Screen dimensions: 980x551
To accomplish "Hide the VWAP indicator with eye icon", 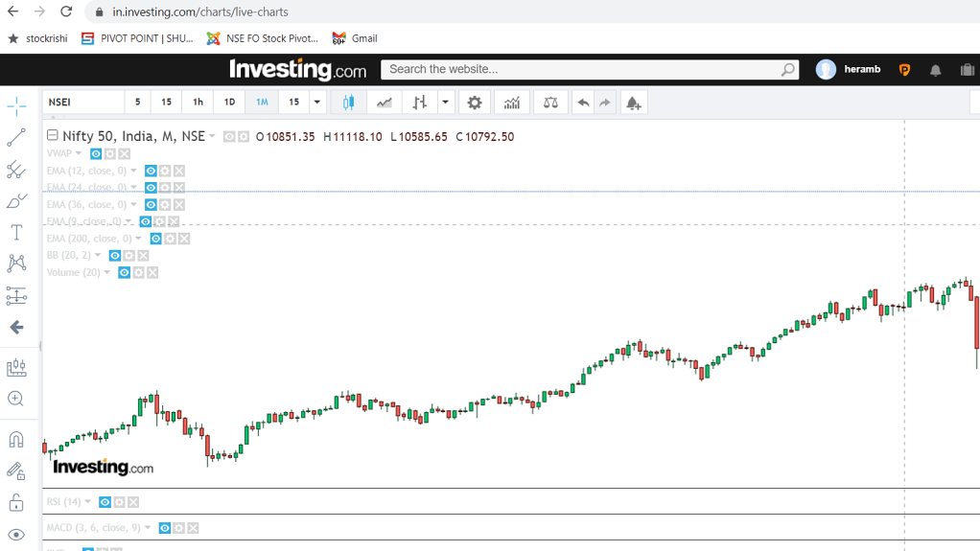I will pos(96,153).
